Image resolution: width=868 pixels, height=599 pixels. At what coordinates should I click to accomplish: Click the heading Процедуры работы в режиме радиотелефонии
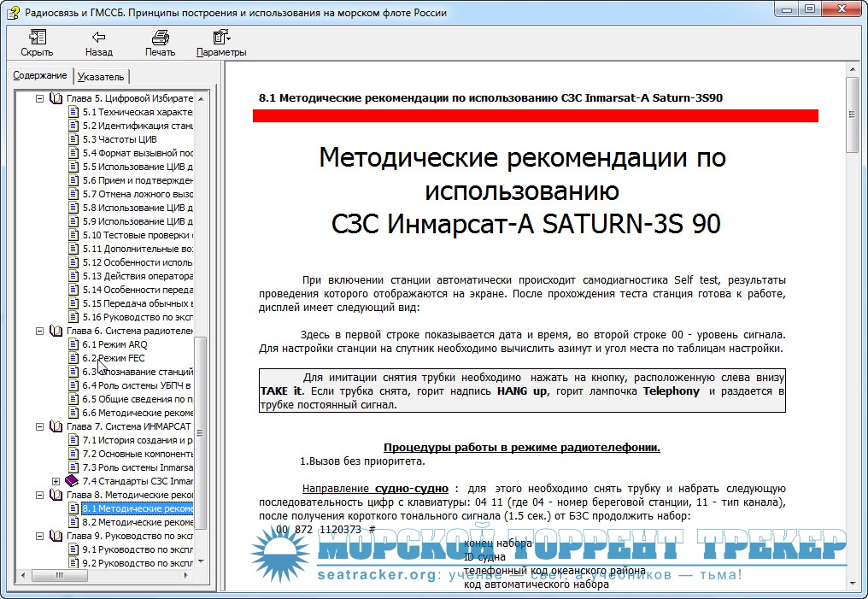[x=521, y=447]
